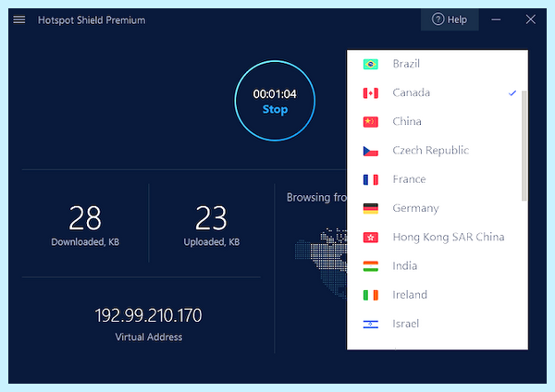This screenshot has width=555, height=392.
Task: Minimize the Hotspot Shield window
Action: (496, 19)
